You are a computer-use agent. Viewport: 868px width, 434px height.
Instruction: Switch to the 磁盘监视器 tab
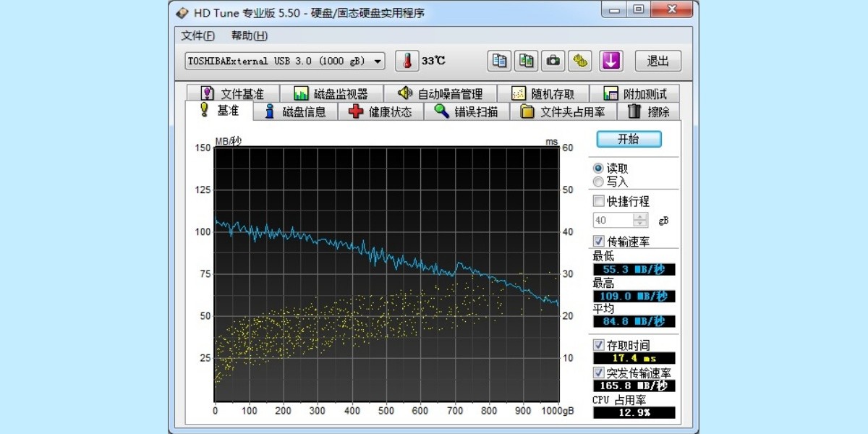[331, 94]
